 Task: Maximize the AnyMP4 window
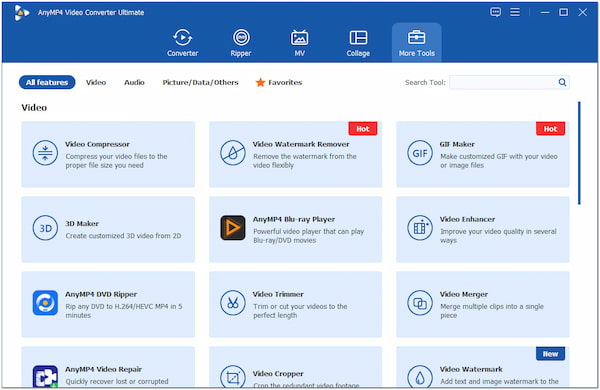coord(563,12)
